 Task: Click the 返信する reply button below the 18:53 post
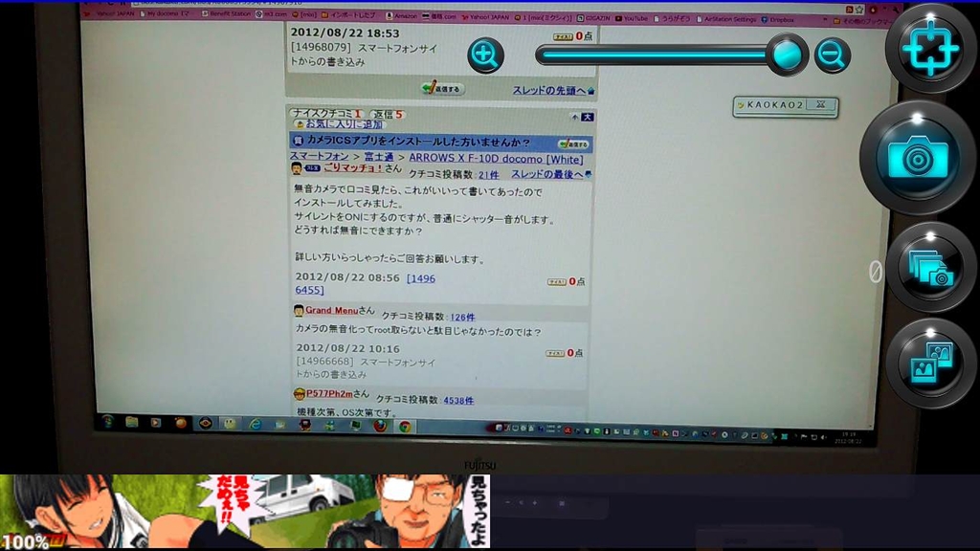[x=442, y=89]
